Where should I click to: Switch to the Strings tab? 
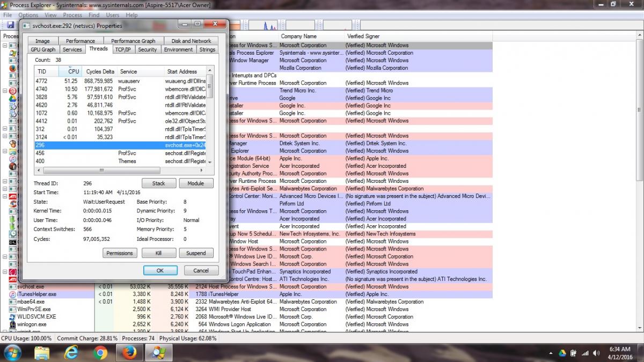coord(207,49)
